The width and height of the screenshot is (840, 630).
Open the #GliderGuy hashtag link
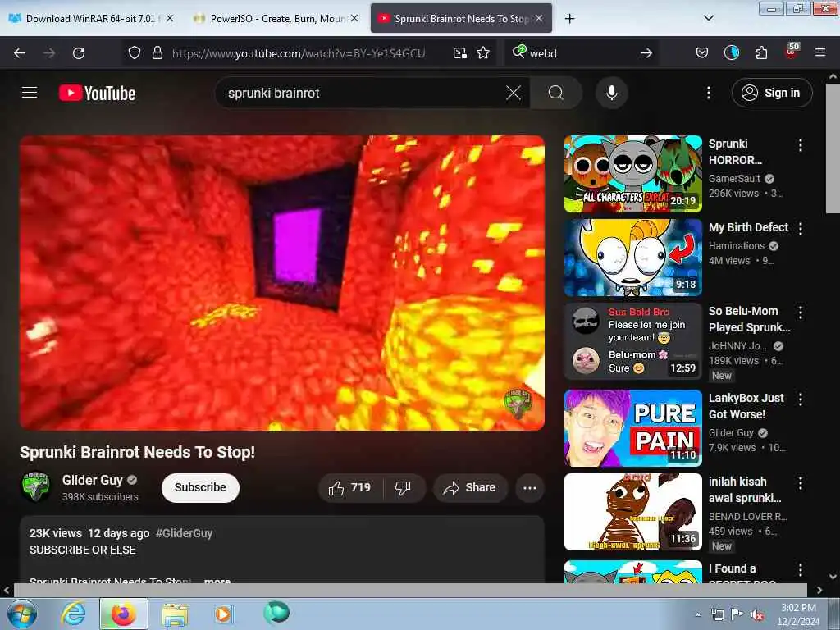[x=184, y=533]
